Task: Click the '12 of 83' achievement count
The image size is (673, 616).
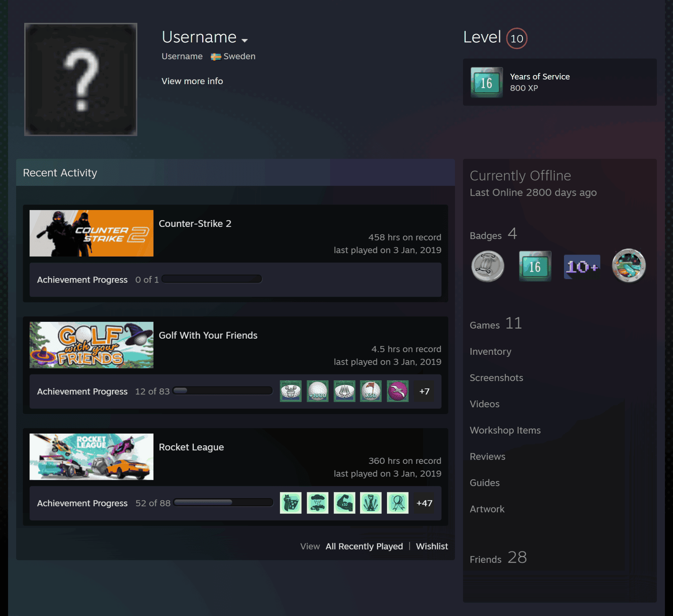Action: click(152, 391)
